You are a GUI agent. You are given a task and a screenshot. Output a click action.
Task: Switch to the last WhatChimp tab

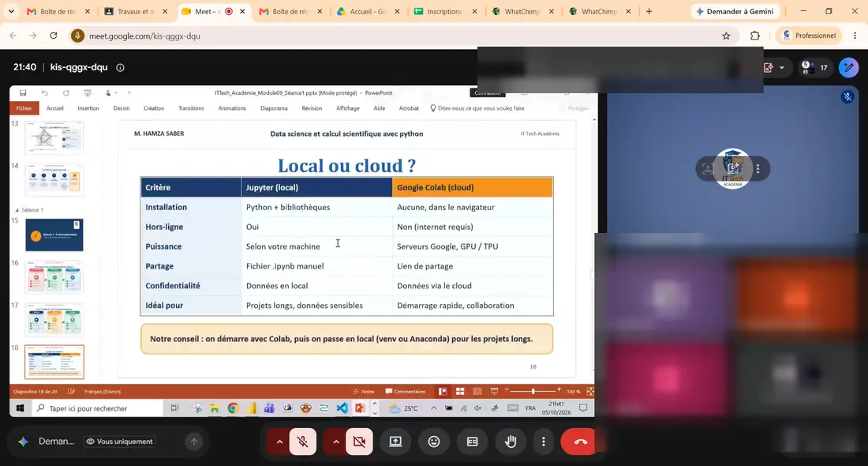pos(600,11)
